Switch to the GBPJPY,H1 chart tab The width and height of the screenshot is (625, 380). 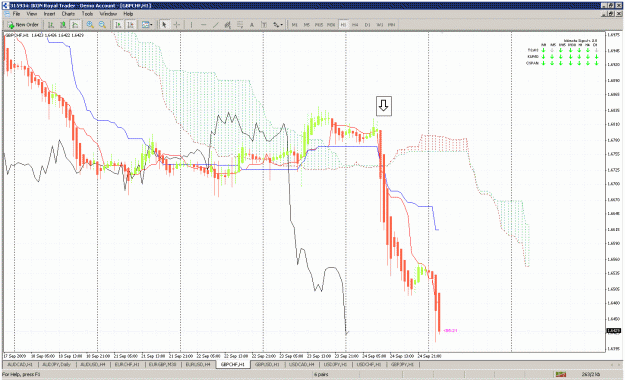(402, 364)
